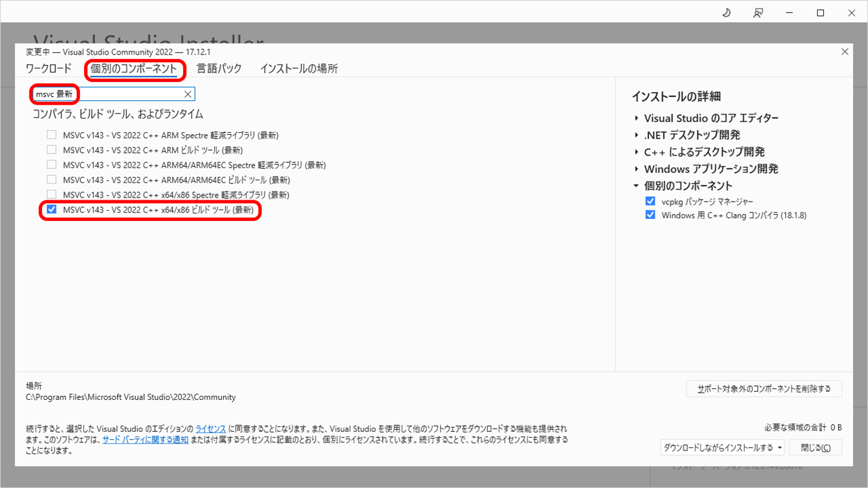
Task: Minimize the Visual Studio Installer window
Action: [x=789, y=13]
